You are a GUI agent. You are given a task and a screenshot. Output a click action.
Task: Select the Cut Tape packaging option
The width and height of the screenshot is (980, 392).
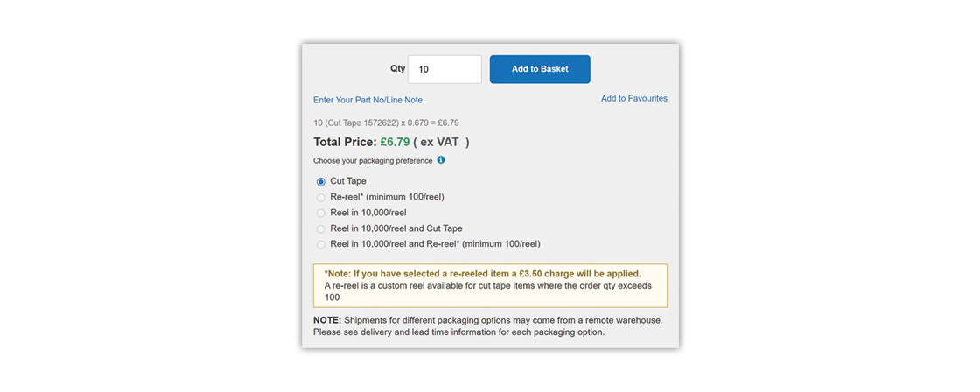click(321, 182)
